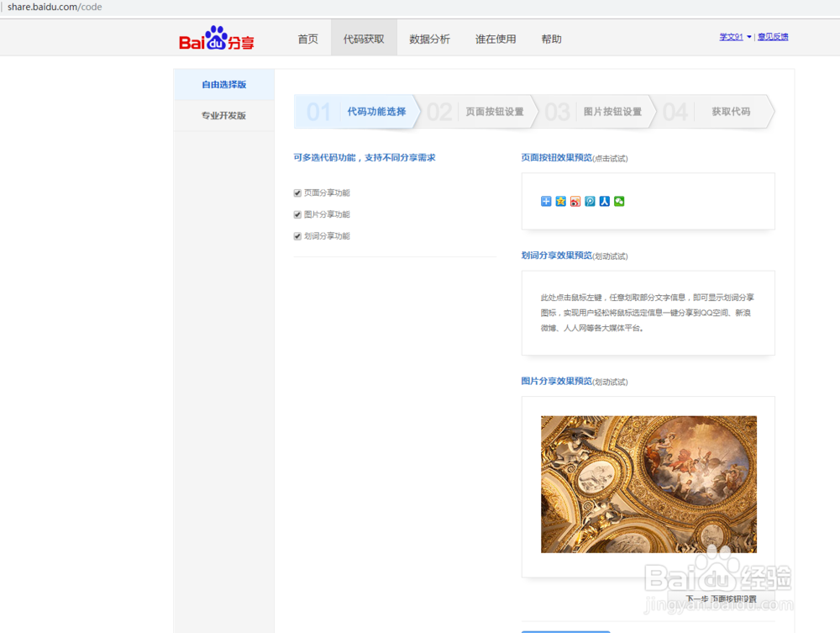Screen dimensions: 840x633
Task: Open more share options via plus icon
Action: [x=546, y=201]
